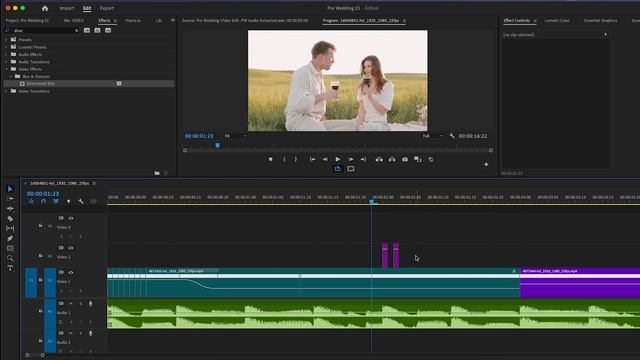This screenshot has height=360, width=640.
Task: Toggle lock on Video 3 track
Action: pos(40,226)
